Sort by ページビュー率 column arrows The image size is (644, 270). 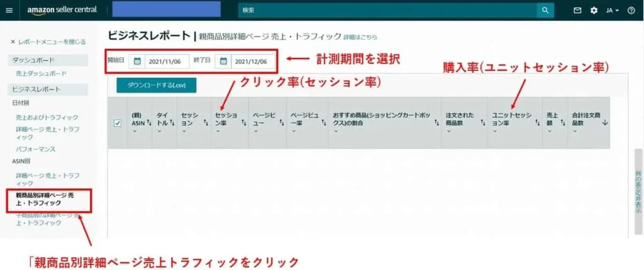[x=324, y=122]
